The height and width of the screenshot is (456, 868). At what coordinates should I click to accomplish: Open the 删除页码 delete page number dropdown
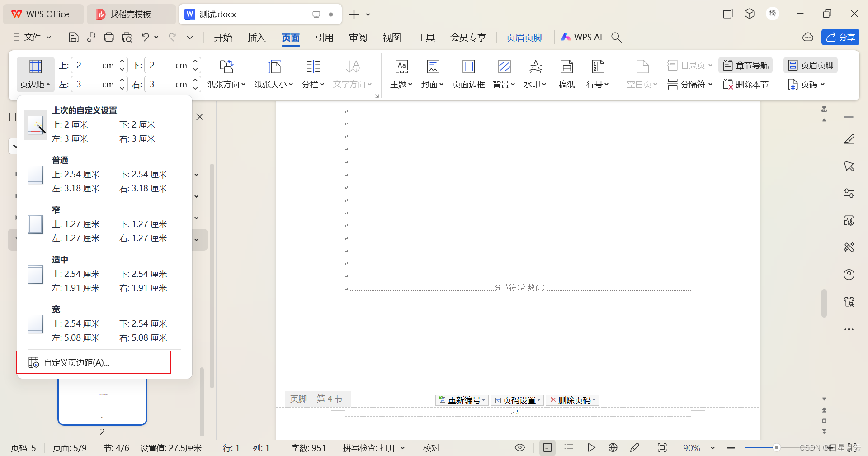pos(572,400)
